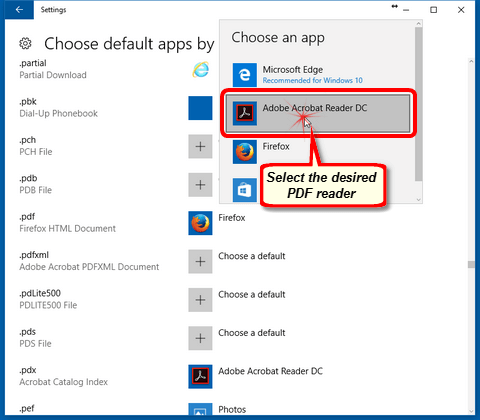Select the Firefox icon in the app chooser
The image size is (480, 420).
245,152
